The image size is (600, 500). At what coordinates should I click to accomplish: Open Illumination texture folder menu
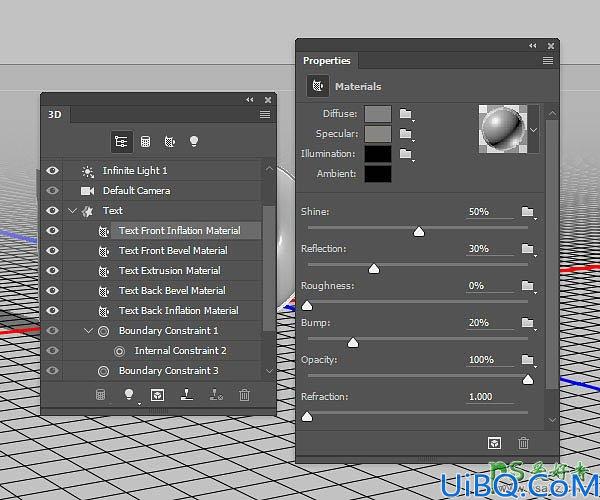coord(406,154)
